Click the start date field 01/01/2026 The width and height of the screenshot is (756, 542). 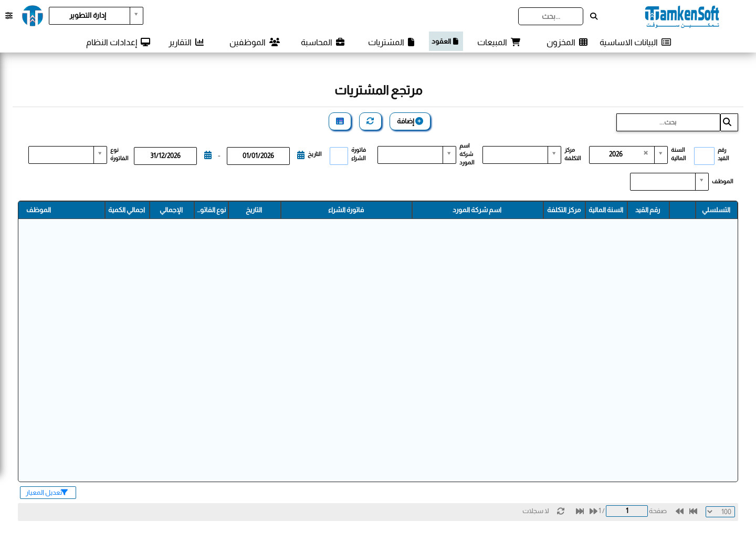coord(258,156)
